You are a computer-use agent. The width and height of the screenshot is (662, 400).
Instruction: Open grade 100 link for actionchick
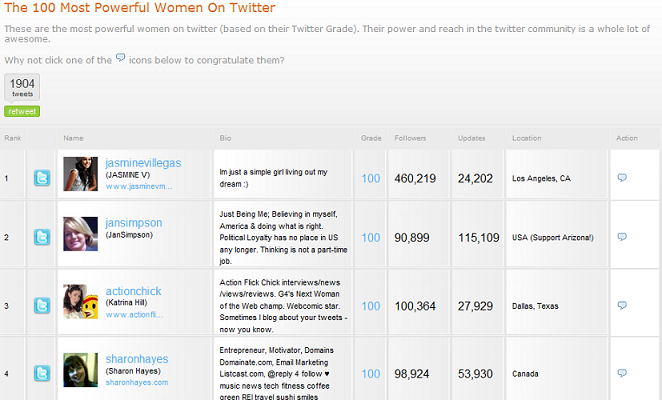[x=371, y=306]
